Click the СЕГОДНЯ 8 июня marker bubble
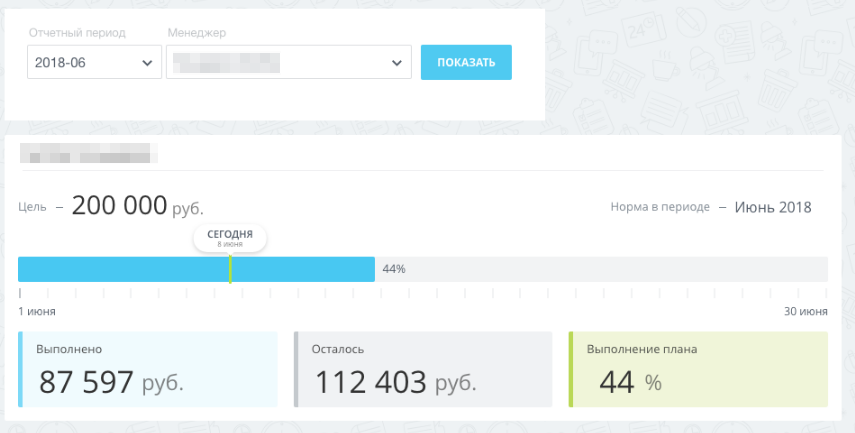The height and width of the screenshot is (433, 855). coord(230,238)
